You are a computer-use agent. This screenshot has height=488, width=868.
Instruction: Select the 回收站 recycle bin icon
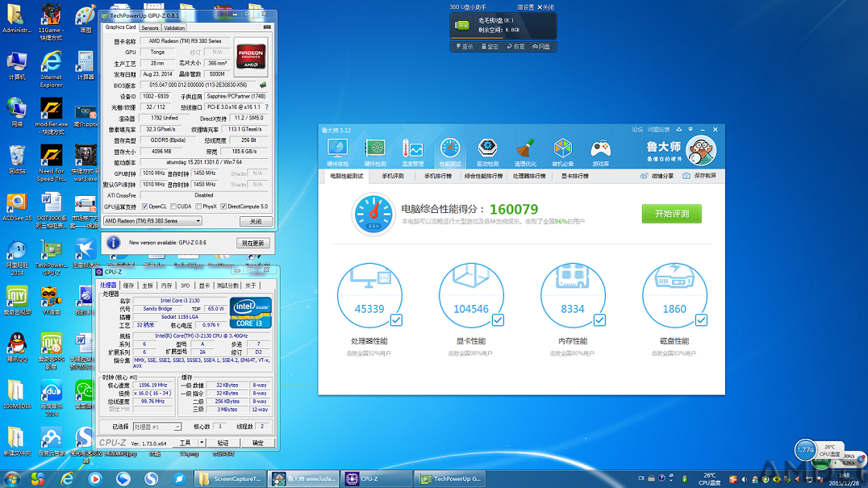click(17, 160)
